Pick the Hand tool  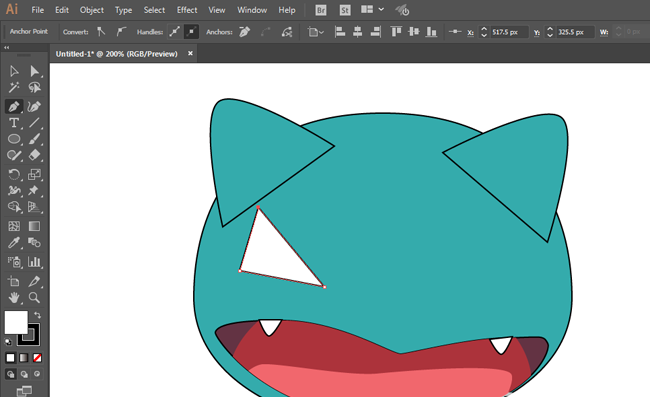14,298
